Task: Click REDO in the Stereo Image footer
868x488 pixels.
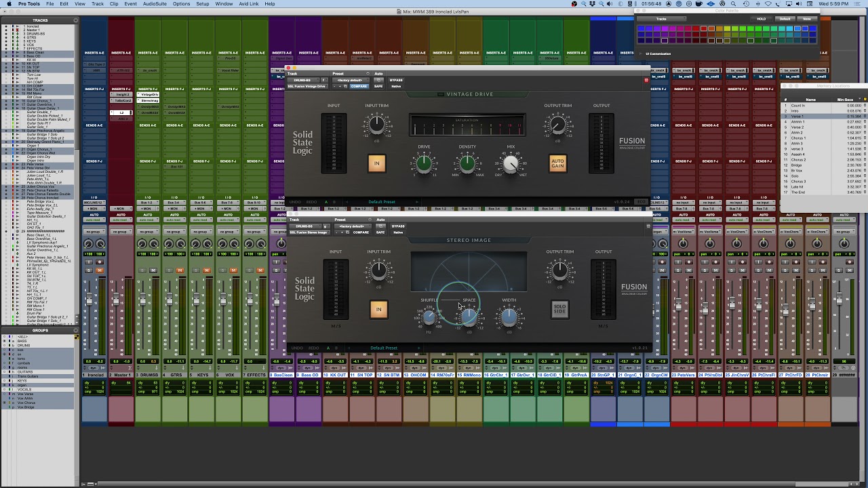Action: [313, 348]
